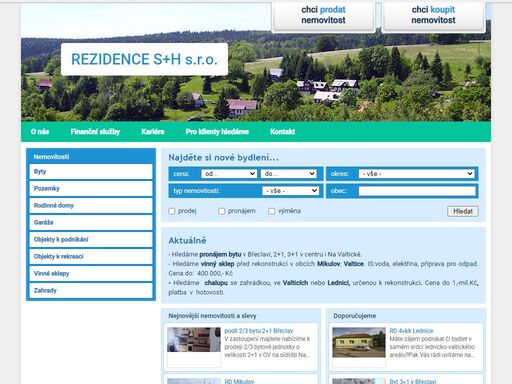The image size is (512, 384).
Task: Click chci prodat nemovitost button
Action: (324, 16)
